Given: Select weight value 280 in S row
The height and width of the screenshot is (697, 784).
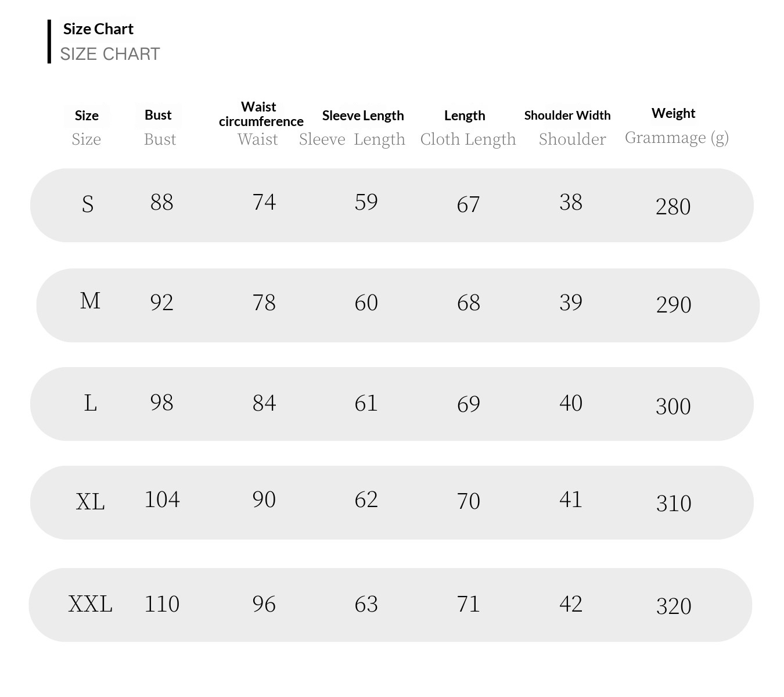Looking at the screenshot, I should [673, 206].
